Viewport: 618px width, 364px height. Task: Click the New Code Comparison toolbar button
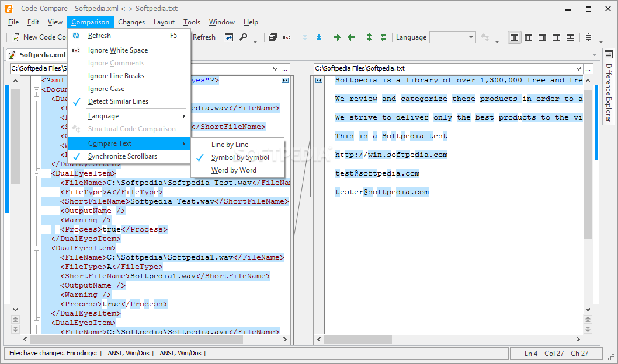(x=40, y=37)
